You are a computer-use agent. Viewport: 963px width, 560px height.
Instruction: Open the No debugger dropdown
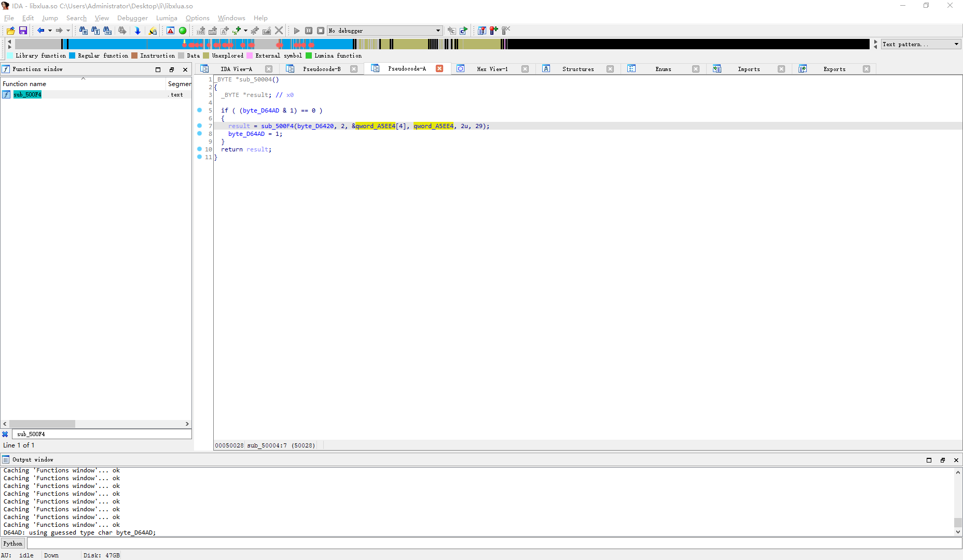click(438, 31)
